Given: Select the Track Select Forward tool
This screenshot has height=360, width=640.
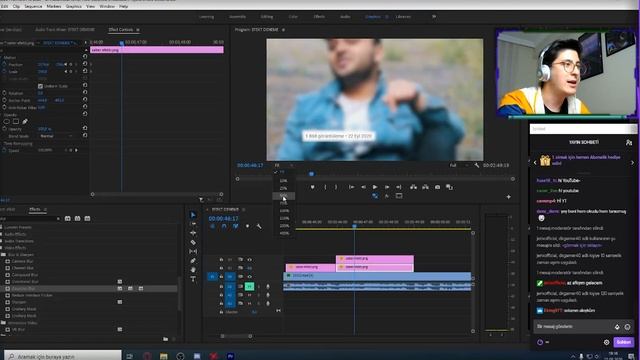Looking at the screenshot, I should [193, 224].
